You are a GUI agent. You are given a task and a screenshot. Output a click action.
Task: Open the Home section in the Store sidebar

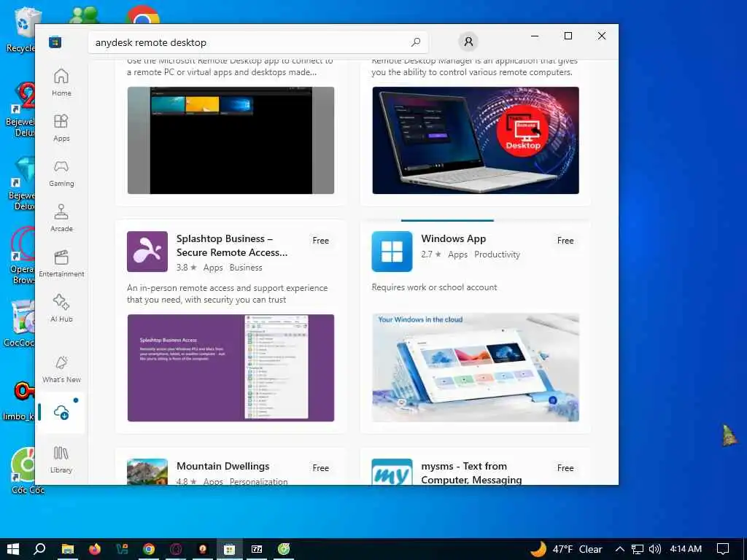tap(61, 82)
